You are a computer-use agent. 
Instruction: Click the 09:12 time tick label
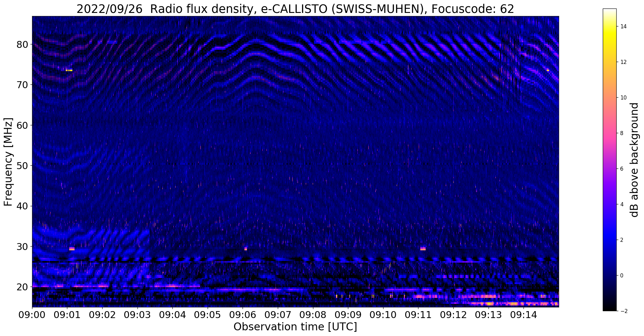click(x=453, y=315)
